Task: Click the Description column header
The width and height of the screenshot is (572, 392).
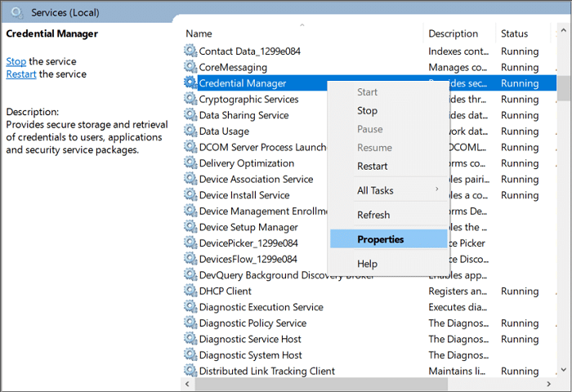Action: (x=454, y=33)
